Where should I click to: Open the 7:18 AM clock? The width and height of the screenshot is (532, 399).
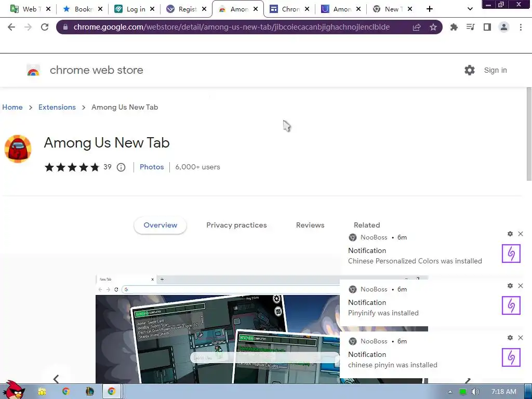pos(504,392)
